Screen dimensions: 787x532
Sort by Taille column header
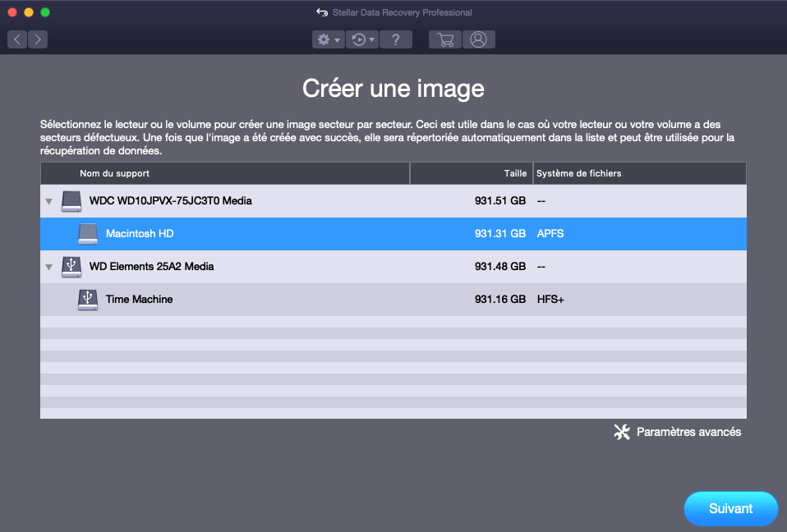point(472,173)
